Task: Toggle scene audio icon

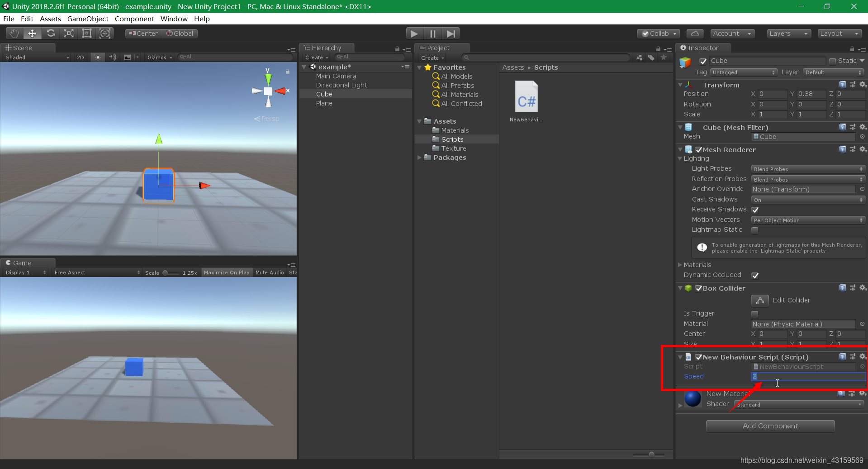Action: [113, 57]
